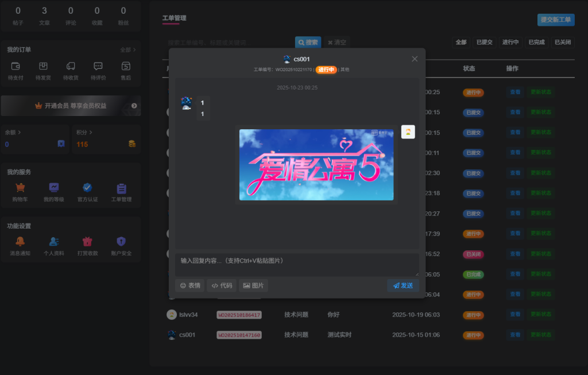Click the sender avatar beside the 1 message
This screenshot has height=375, width=588.
point(187,103)
